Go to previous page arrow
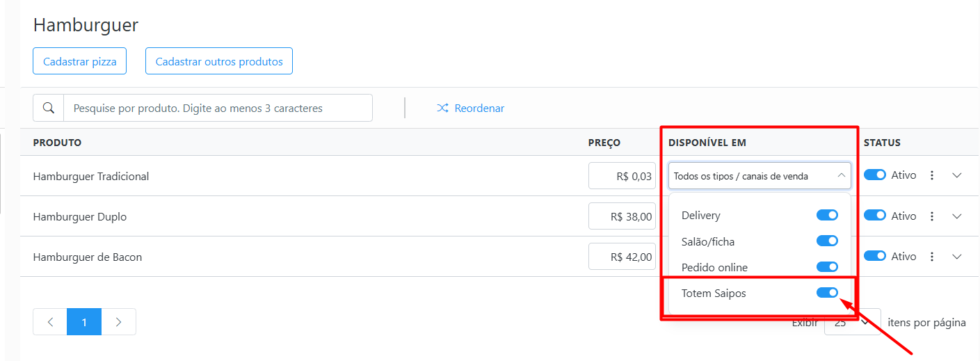The height and width of the screenshot is (361, 980). pos(50,322)
